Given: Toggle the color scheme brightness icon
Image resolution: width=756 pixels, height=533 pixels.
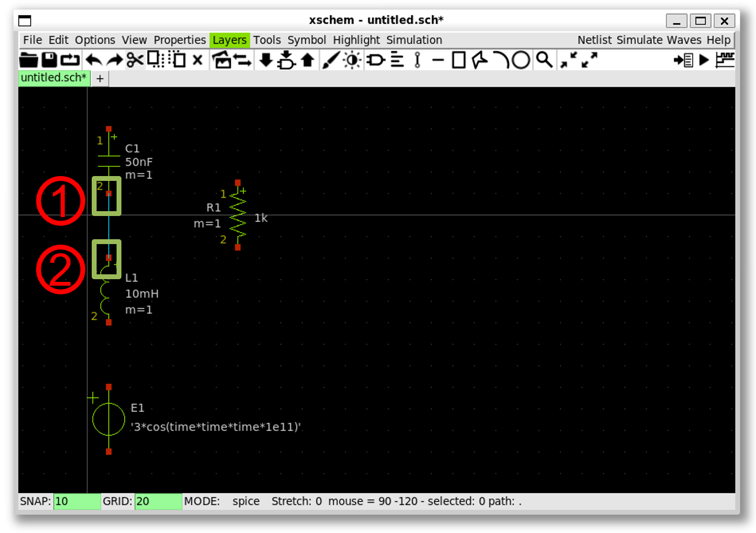Looking at the screenshot, I should [x=352, y=60].
